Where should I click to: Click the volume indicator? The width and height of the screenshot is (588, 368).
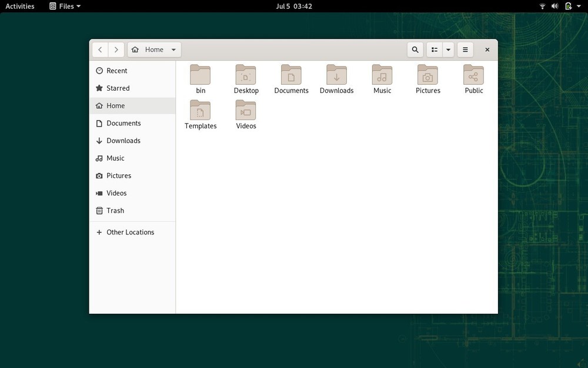tap(554, 6)
